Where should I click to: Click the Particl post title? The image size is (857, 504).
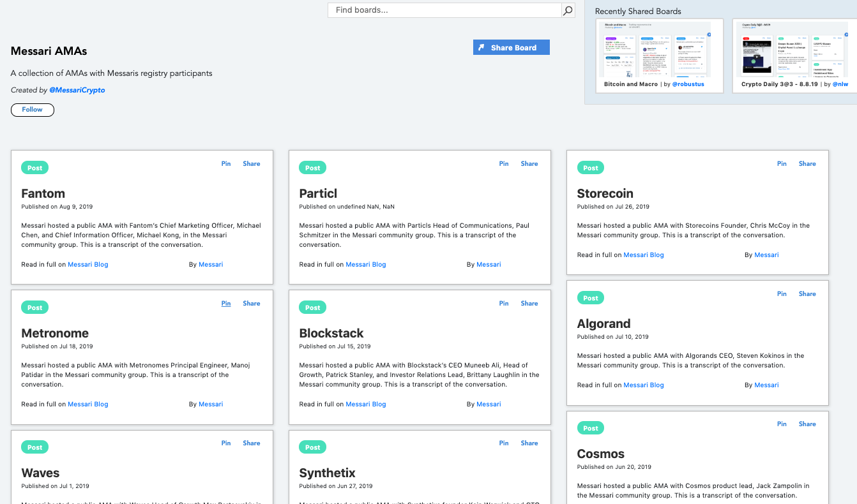pos(318,193)
